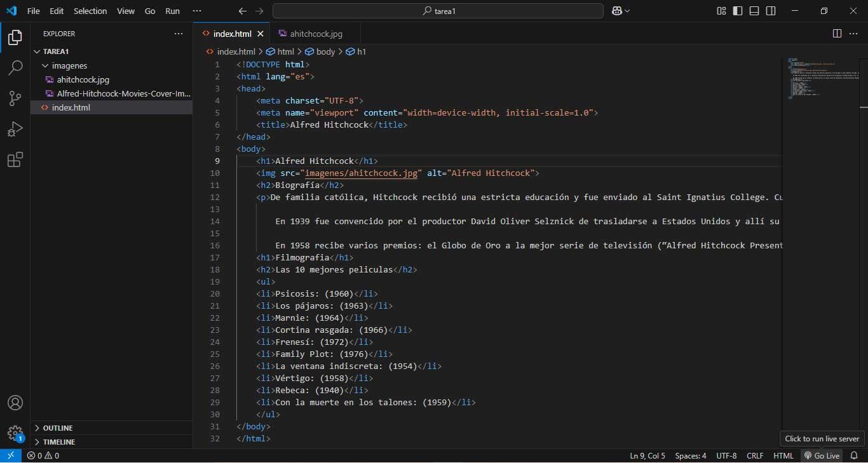Image resolution: width=868 pixels, height=463 pixels.
Task: Open the Run menu
Action: 172,11
